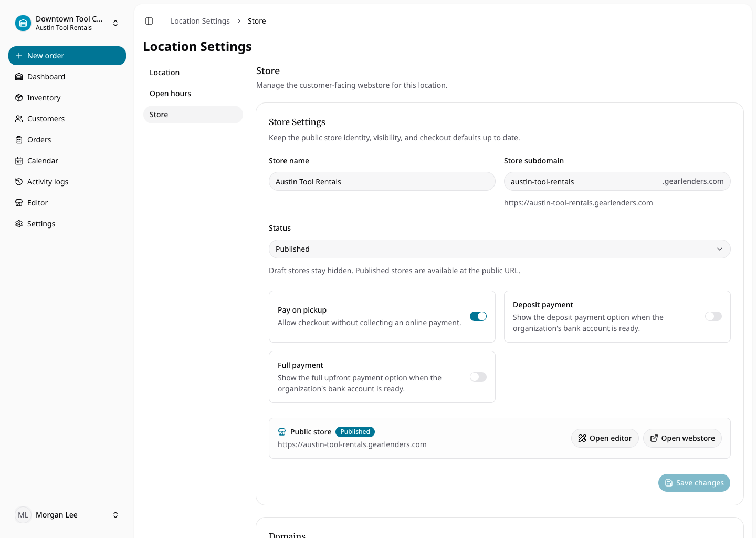Click the Open webstore button

coord(682,438)
